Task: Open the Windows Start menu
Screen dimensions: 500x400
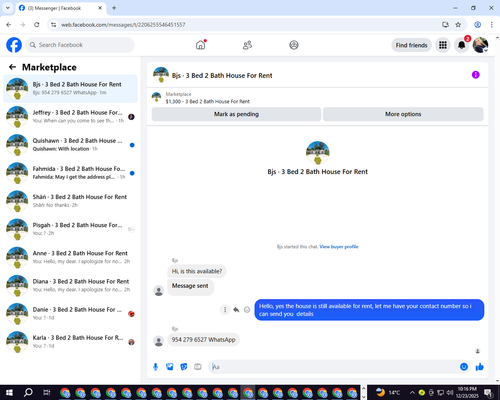Action: 9,392
